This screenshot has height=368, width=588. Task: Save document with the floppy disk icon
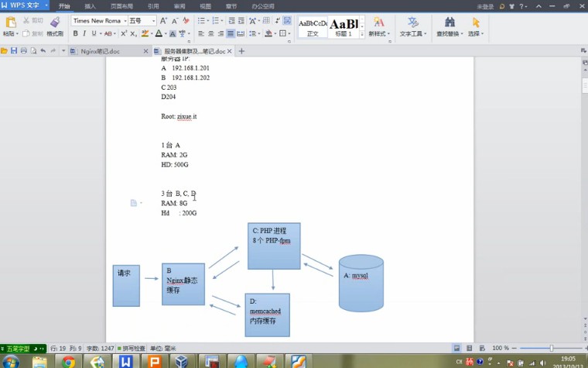pyautogui.click(x=14, y=50)
